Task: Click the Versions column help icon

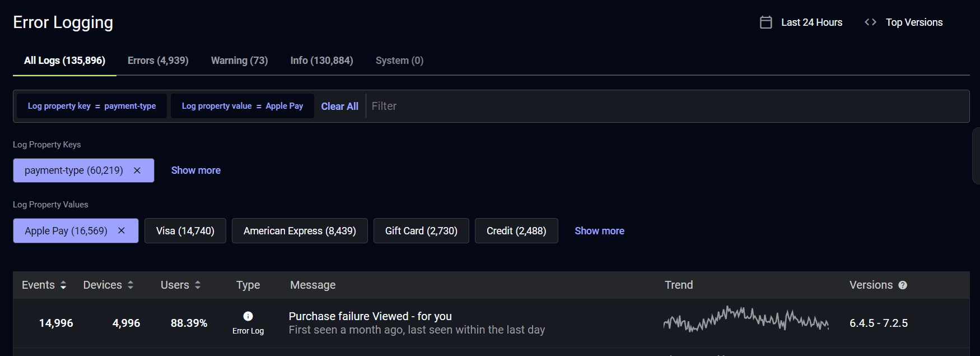Action: pos(903,285)
